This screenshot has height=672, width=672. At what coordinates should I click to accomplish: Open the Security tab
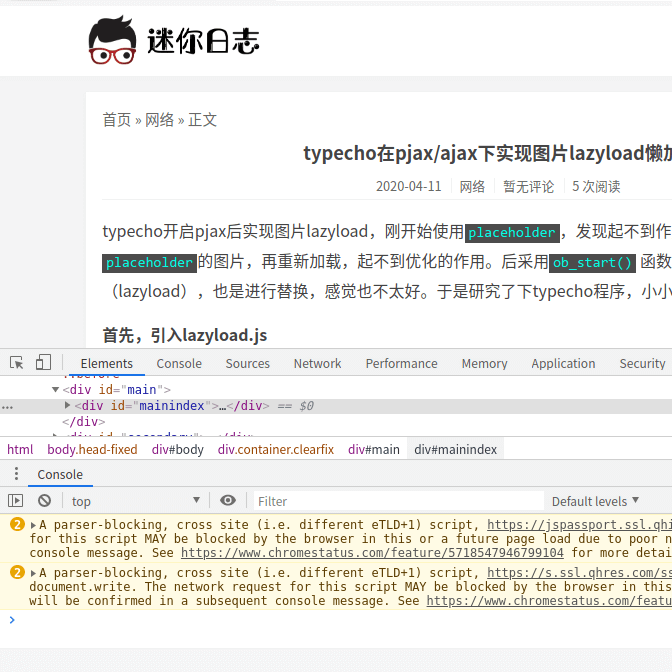coord(642,363)
